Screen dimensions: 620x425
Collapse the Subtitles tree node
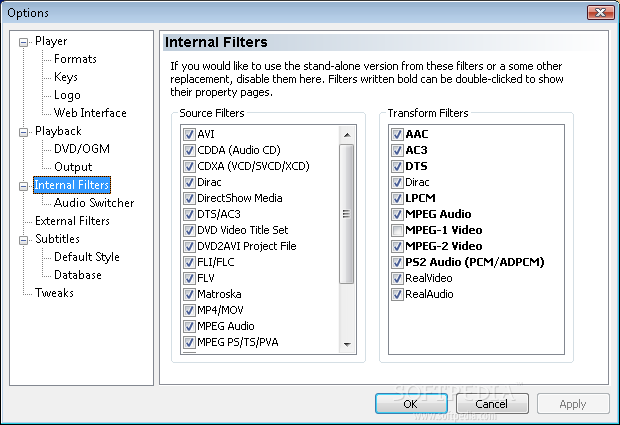[24, 240]
